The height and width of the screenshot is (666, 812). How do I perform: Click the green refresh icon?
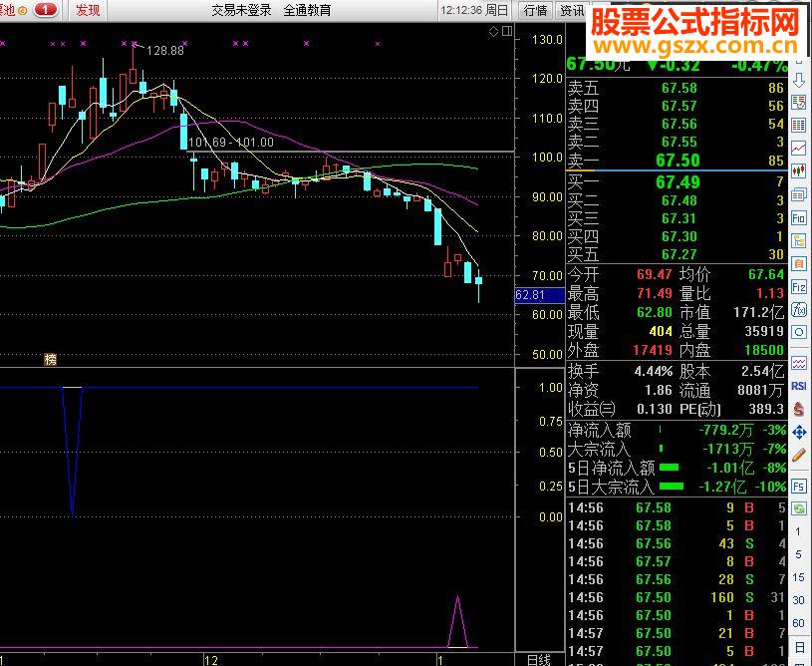pos(798,508)
